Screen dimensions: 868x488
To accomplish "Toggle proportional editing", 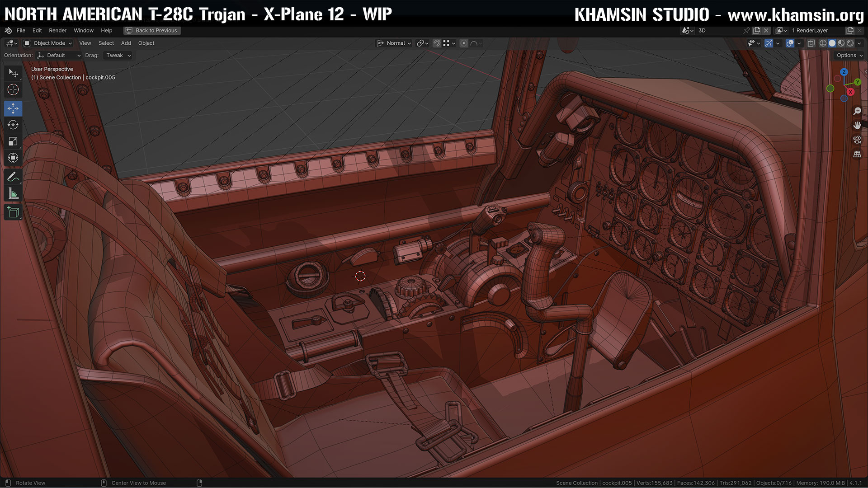I will point(464,43).
